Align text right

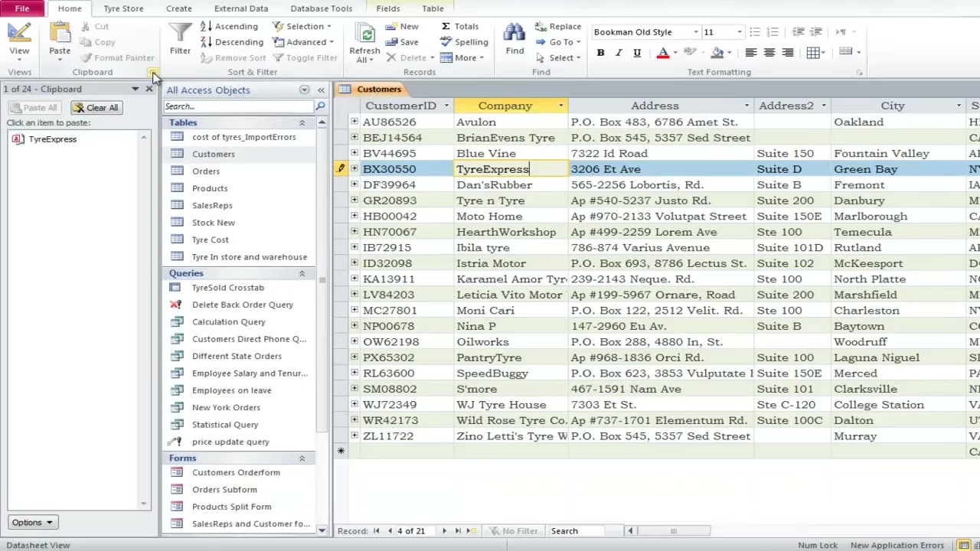[x=788, y=53]
